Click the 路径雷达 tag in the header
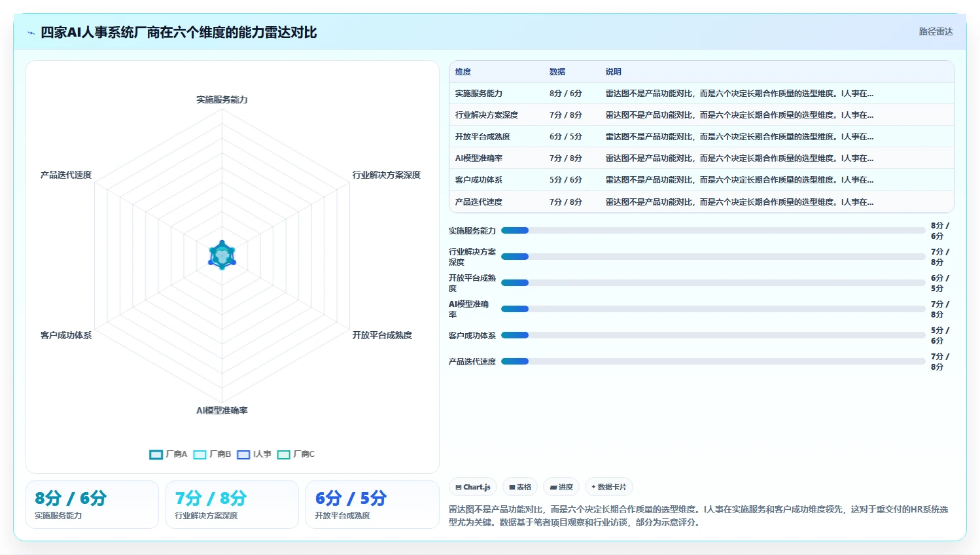This screenshot has height=555, width=980. [936, 31]
